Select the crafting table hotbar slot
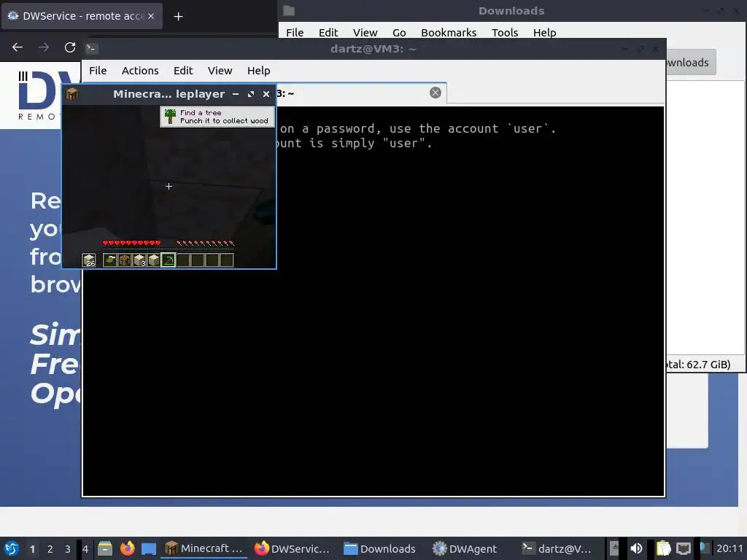The width and height of the screenshot is (747, 560). tap(124, 260)
